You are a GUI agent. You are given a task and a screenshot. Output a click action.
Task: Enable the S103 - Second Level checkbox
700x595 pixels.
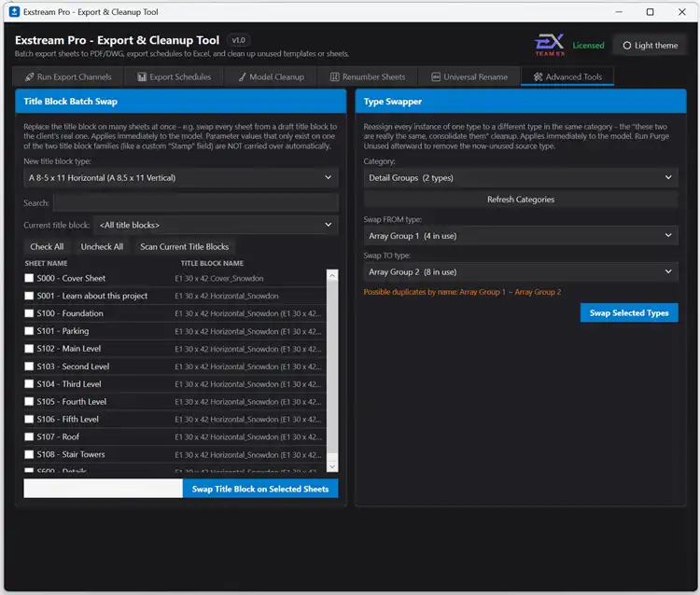coord(29,367)
